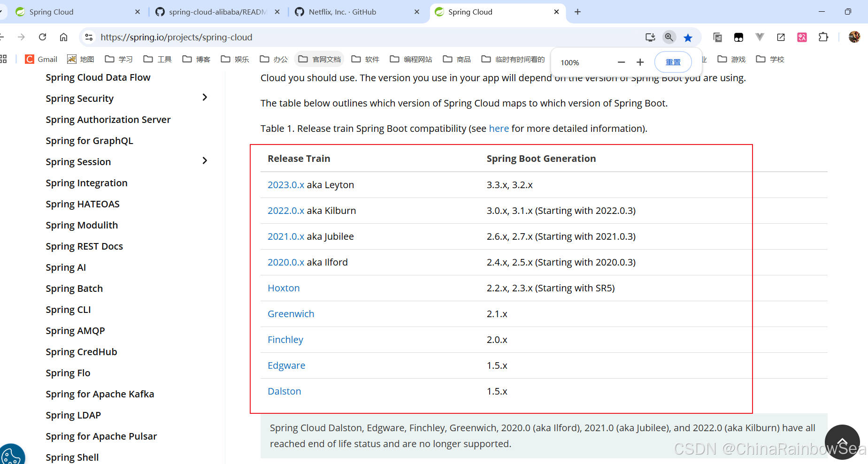Open site information icon in address bar
868x464 pixels.
coord(89,37)
